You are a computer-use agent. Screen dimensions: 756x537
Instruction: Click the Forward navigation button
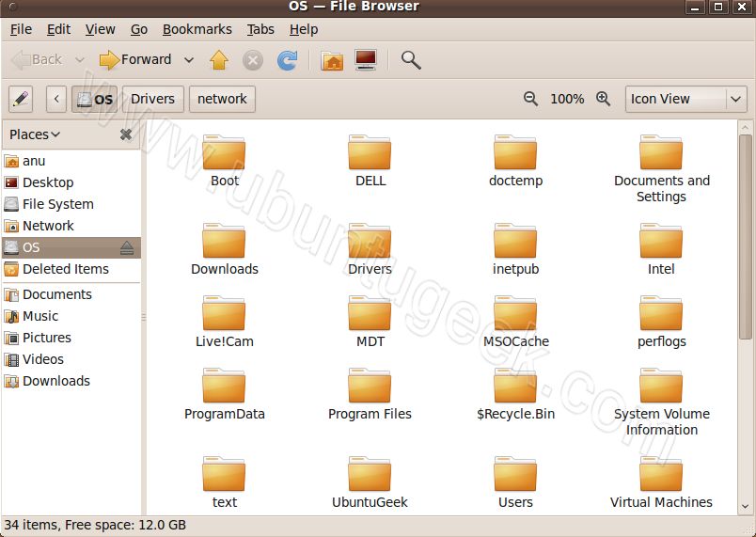click(135, 60)
